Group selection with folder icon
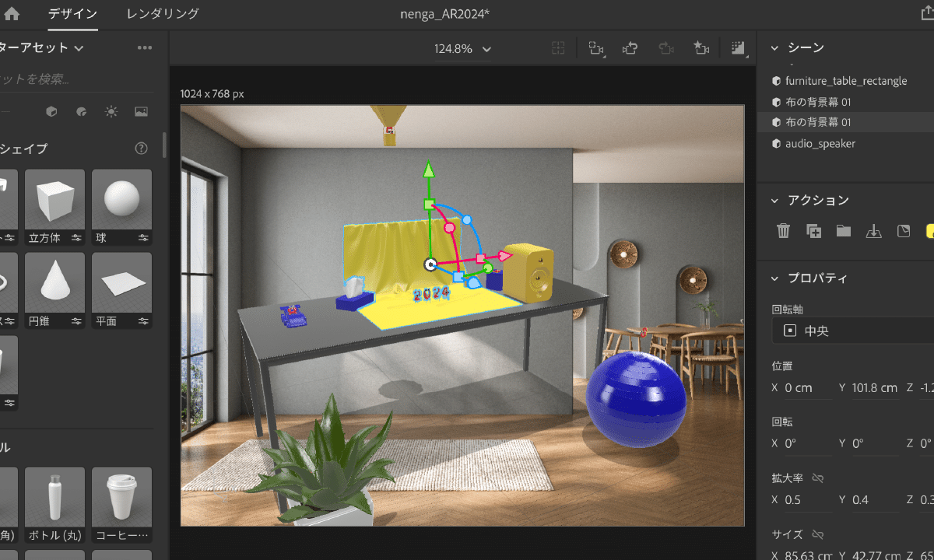Screen dimensions: 934x560 pos(844,231)
